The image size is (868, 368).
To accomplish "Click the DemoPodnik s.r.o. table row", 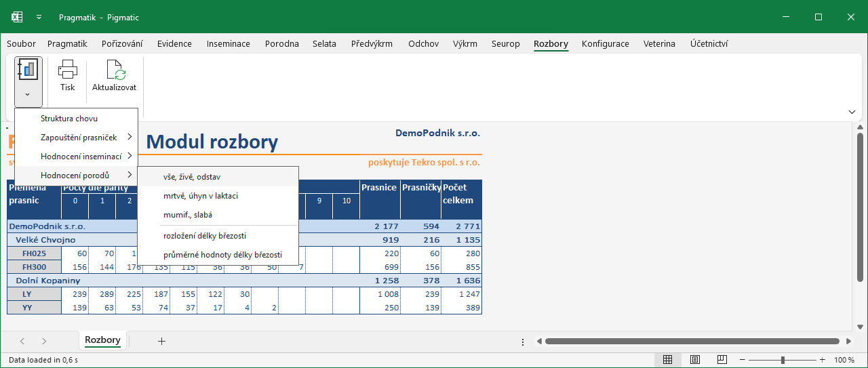I will click(x=244, y=226).
